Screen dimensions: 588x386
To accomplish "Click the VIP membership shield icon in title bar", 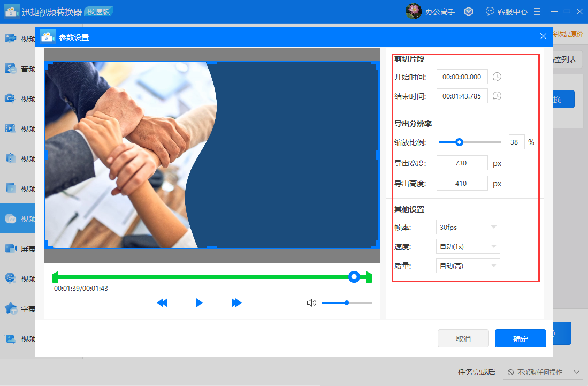I will pos(469,11).
